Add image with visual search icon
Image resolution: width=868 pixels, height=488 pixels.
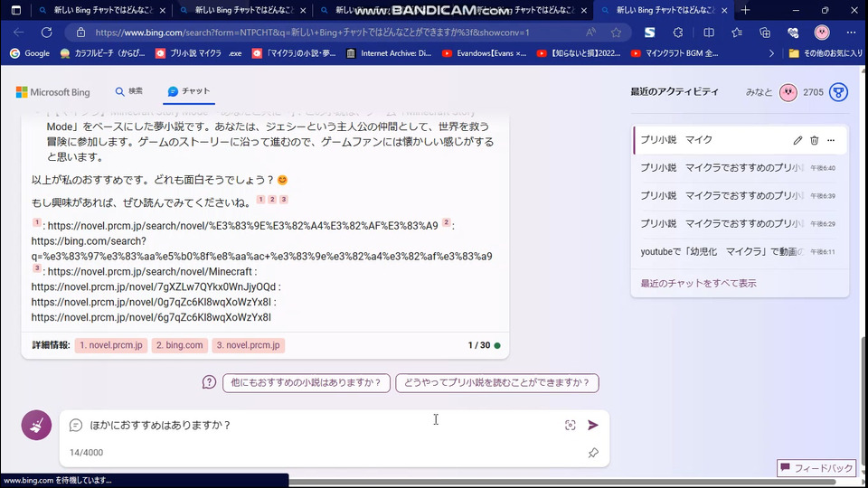click(571, 425)
